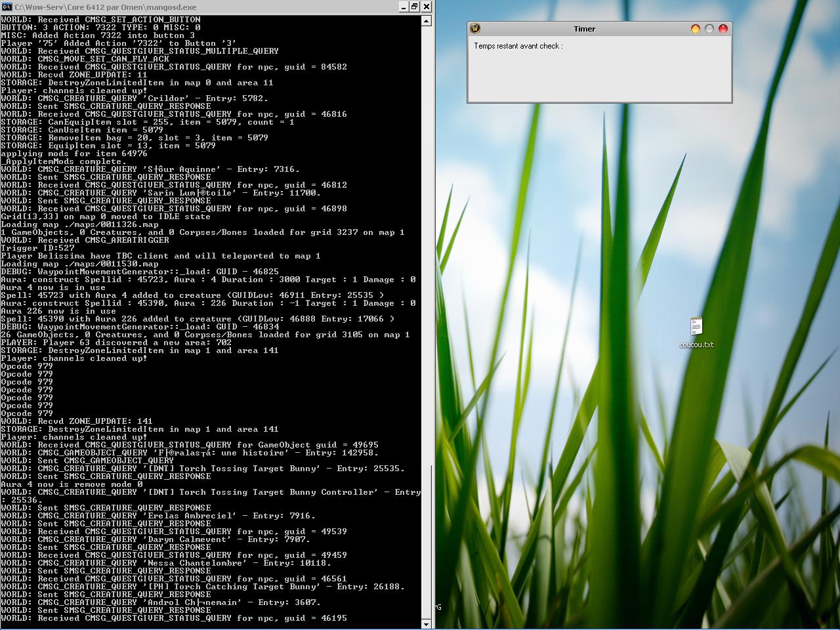Open the mangosd console window system icon

[x=7, y=7]
